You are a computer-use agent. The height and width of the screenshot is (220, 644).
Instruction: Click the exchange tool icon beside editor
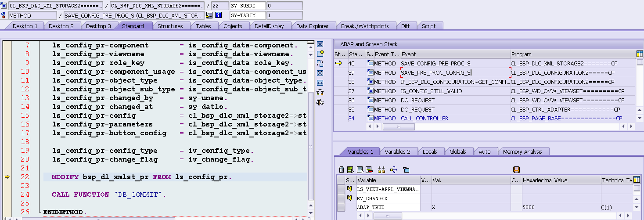320,63
